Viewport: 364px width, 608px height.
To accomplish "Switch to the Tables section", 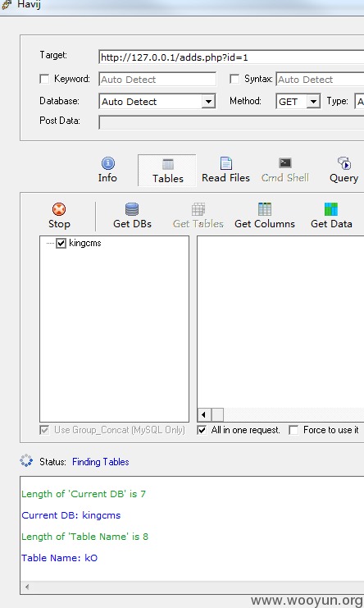I will pyautogui.click(x=167, y=171).
